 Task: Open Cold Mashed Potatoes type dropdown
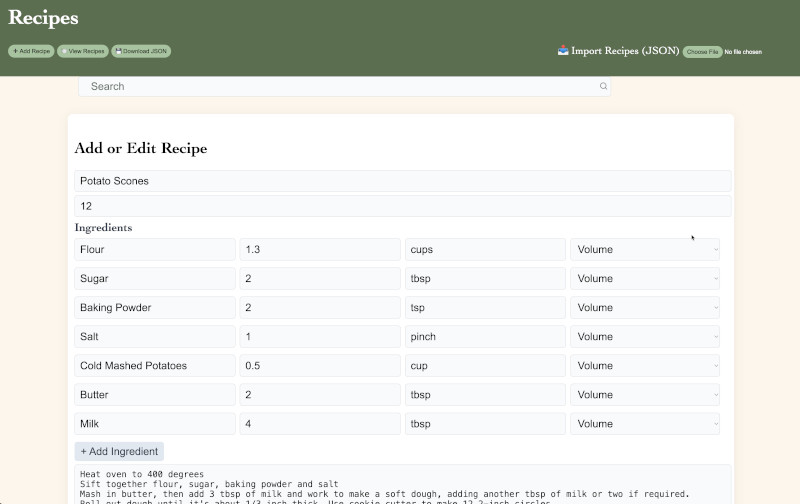point(644,366)
